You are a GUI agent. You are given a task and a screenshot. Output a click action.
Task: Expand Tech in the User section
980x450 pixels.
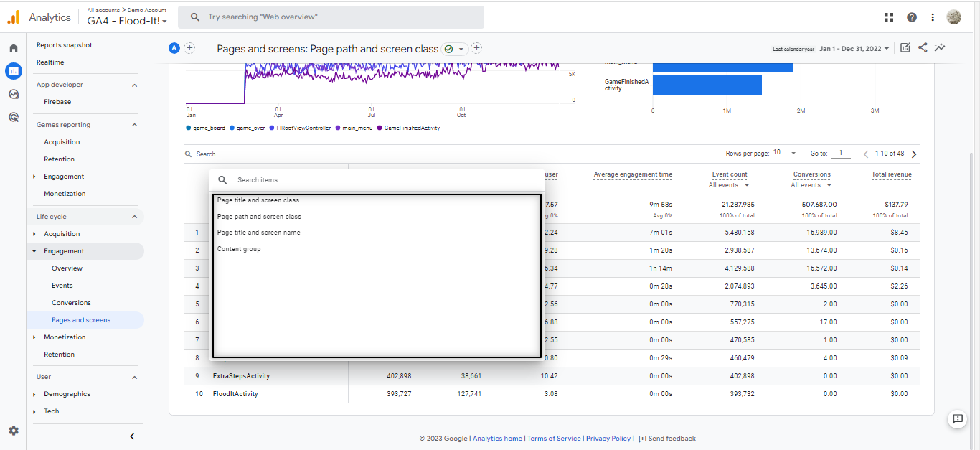(x=34, y=411)
